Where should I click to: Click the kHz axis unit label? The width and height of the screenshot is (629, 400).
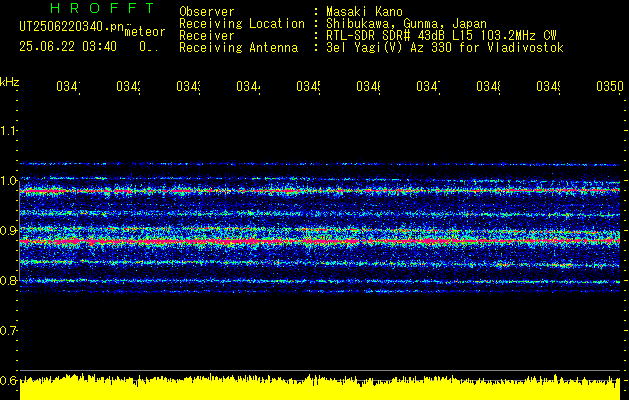(x=9, y=82)
